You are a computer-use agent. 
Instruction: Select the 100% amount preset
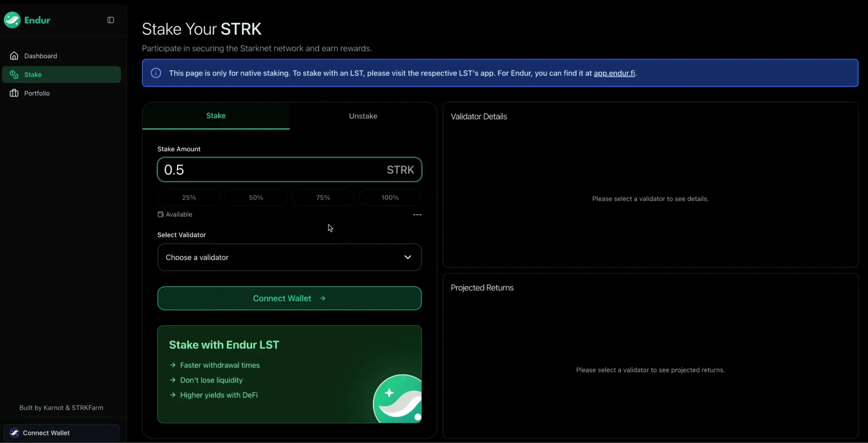point(390,197)
